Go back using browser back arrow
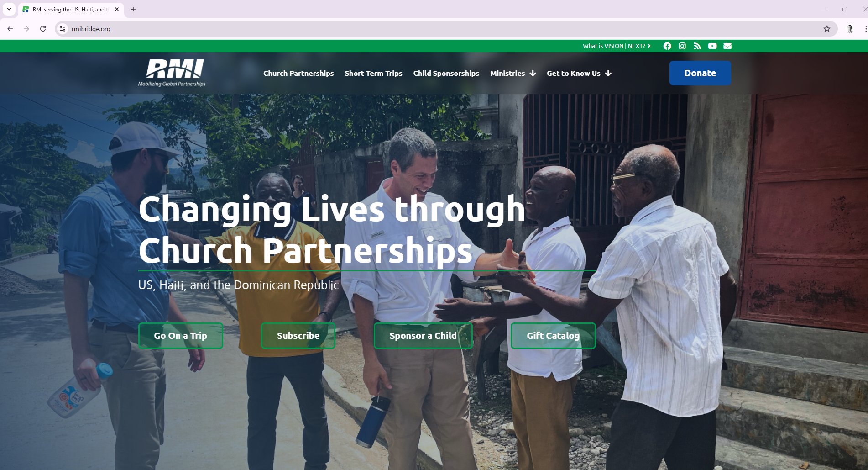 [x=10, y=29]
